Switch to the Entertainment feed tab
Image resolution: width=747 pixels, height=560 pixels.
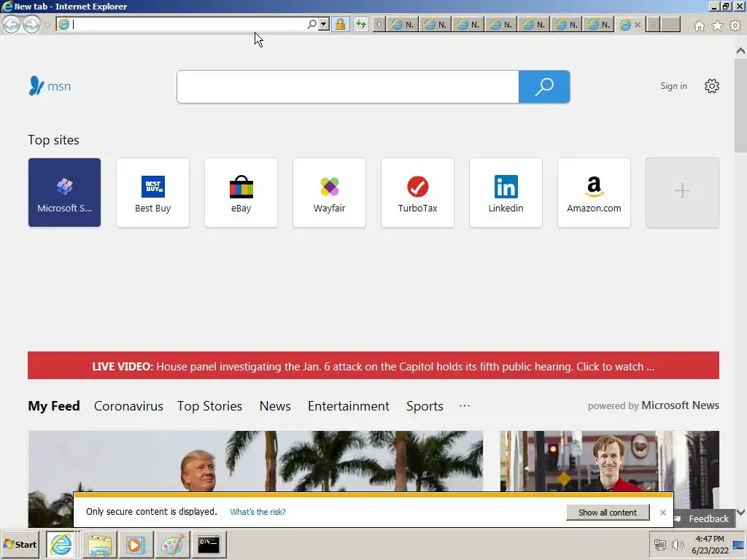coord(348,406)
